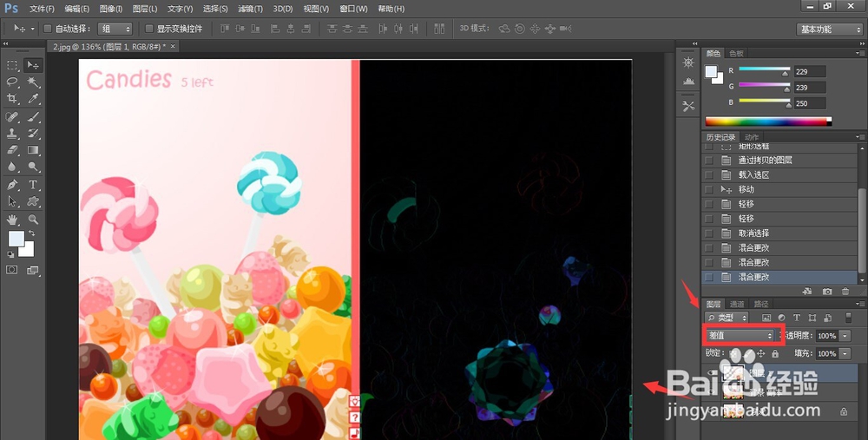Select the Blur tool
This screenshot has height=440, width=868.
pos(12,167)
